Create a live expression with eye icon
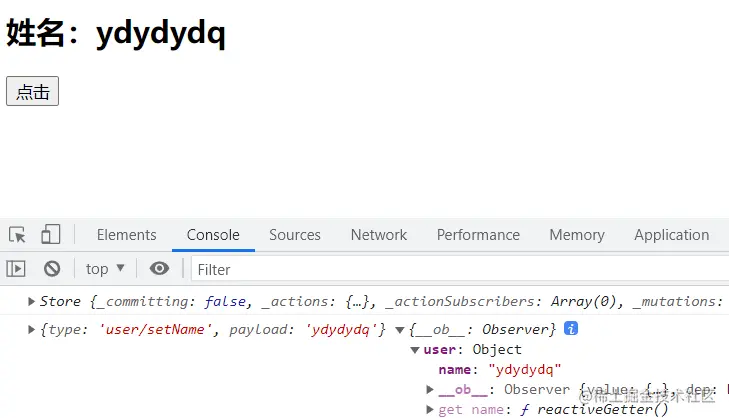The image size is (729, 418). pos(159,268)
